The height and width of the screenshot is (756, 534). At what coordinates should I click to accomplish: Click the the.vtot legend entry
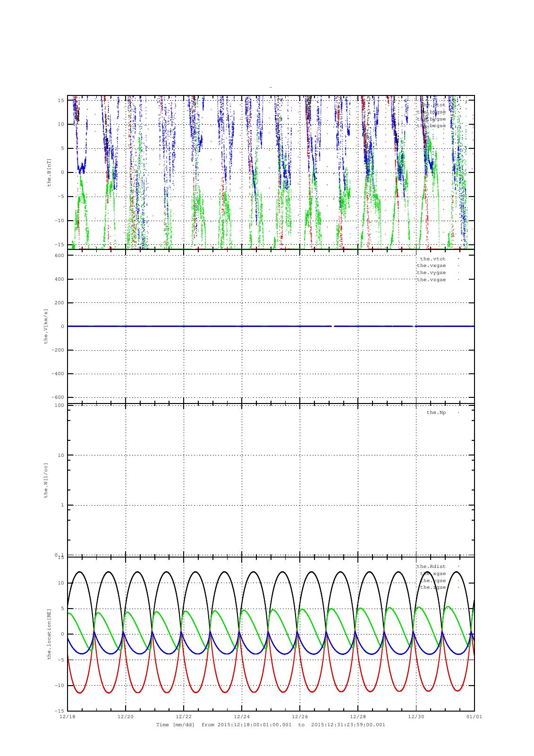[x=432, y=259]
